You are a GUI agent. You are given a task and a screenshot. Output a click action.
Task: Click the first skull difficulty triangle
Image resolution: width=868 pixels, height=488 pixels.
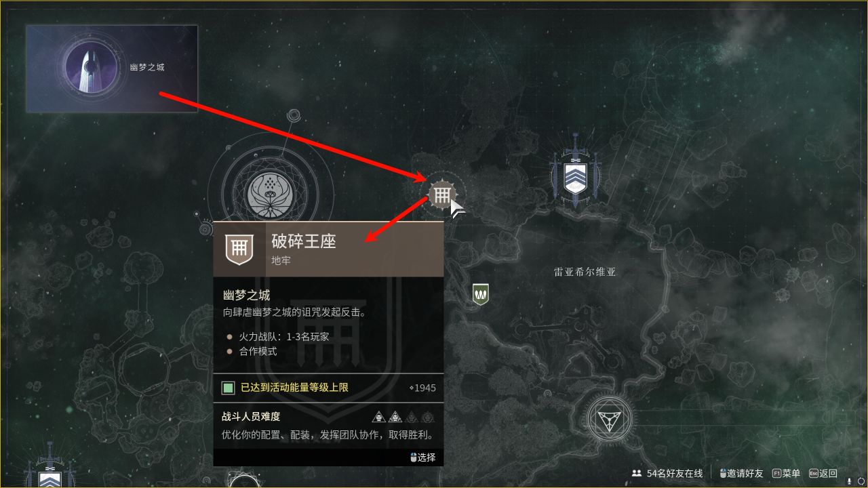click(x=379, y=417)
